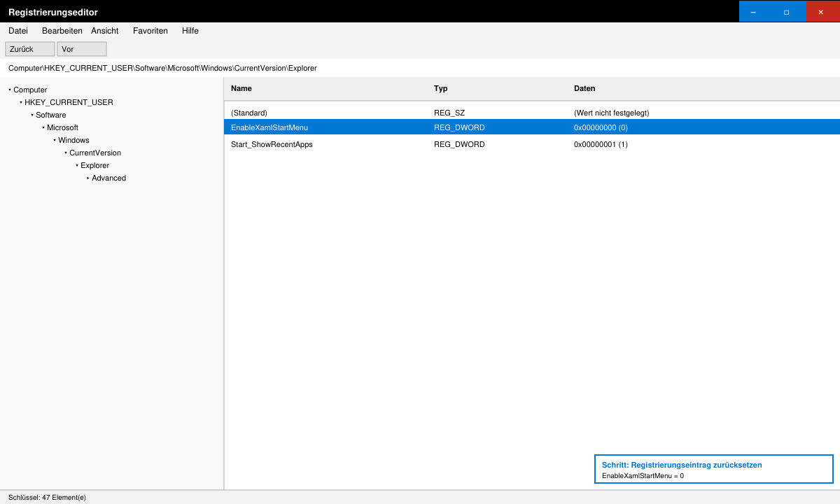Collapse the Microsoft node arrow
This screenshot has width=840, height=504.
point(43,127)
